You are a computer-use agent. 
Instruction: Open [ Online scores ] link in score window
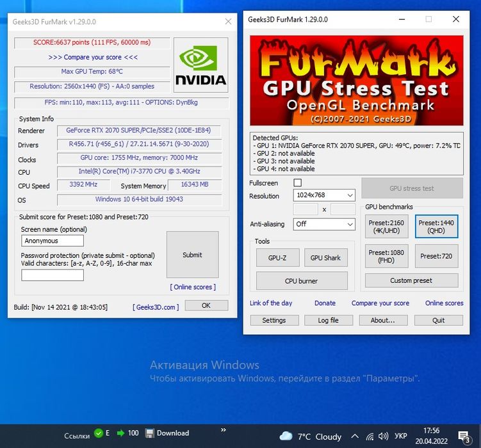193,287
